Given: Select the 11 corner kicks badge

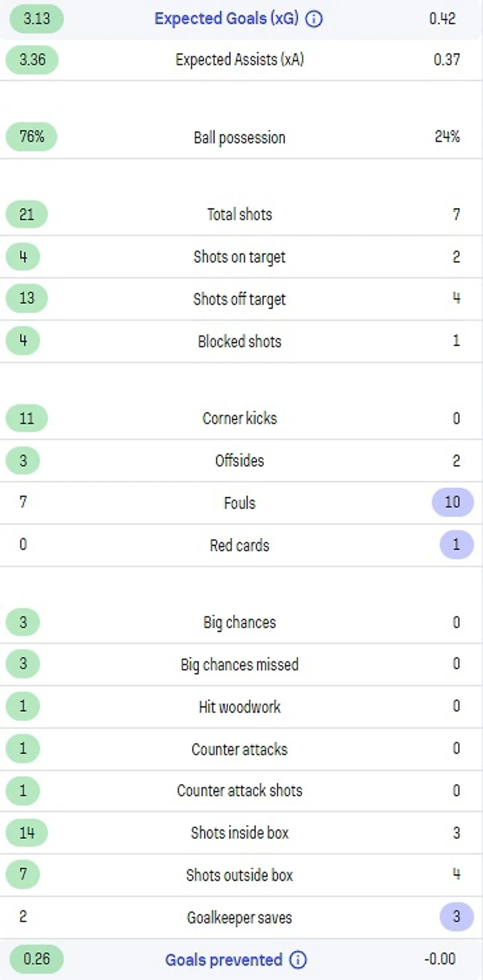Looking at the screenshot, I should [x=27, y=418].
